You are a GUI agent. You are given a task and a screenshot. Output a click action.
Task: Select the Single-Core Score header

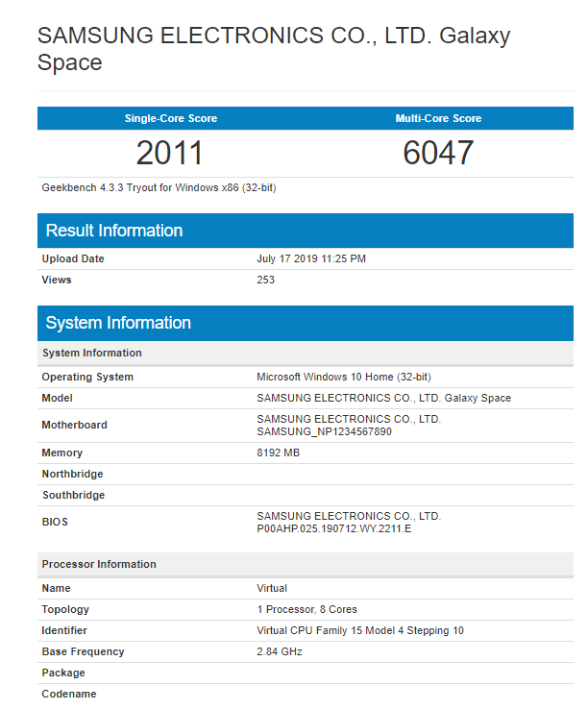click(171, 118)
